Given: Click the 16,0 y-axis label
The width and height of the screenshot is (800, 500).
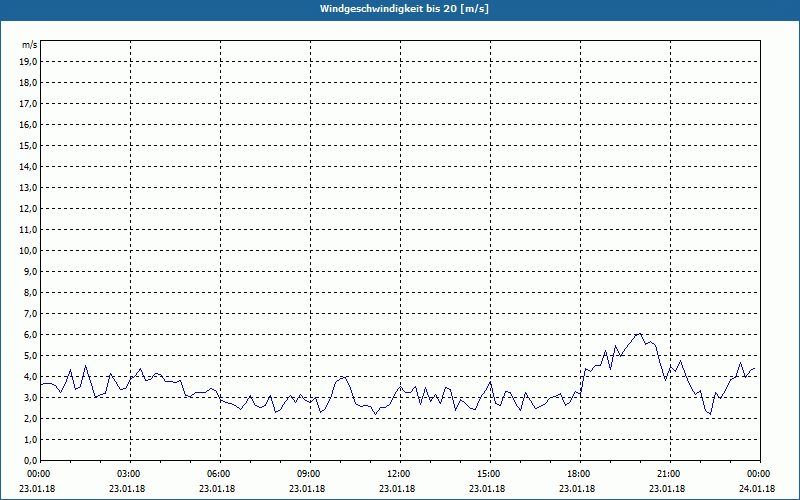Looking at the screenshot, I should coord(28,124).
